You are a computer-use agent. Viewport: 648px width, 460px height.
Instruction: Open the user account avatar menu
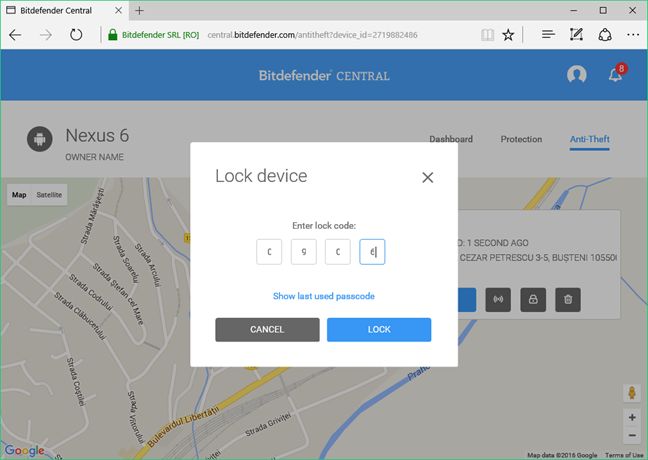pos(577,75)
